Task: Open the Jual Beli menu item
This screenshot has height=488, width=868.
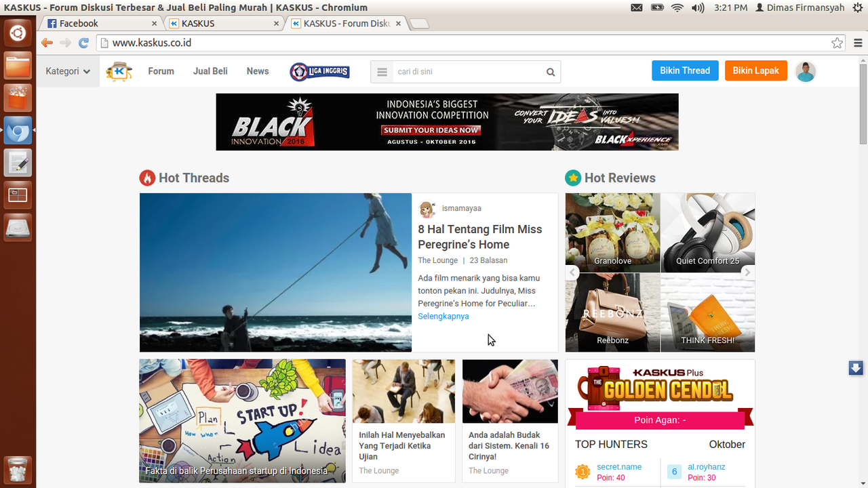Action: pos(210,71)
